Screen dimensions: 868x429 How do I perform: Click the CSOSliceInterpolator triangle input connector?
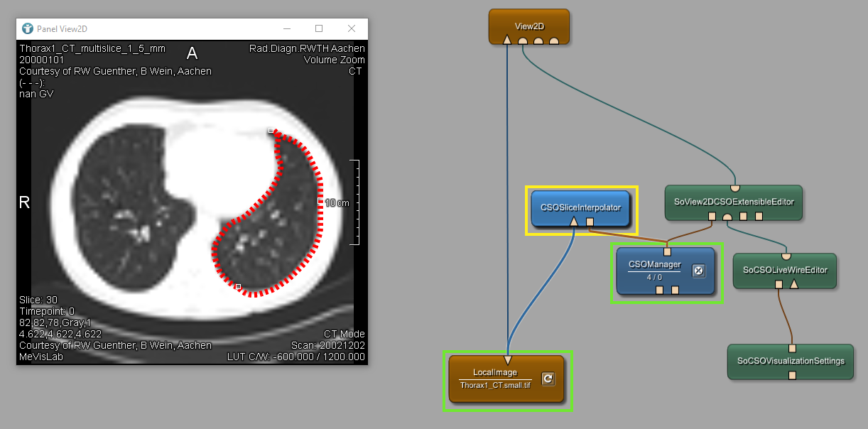[x=573, y=222]
